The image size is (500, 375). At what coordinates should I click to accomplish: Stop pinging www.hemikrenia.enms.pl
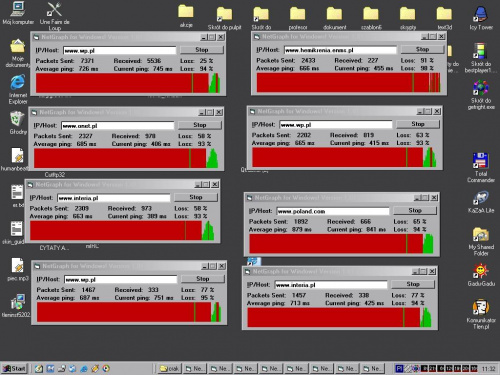point(422,49)
